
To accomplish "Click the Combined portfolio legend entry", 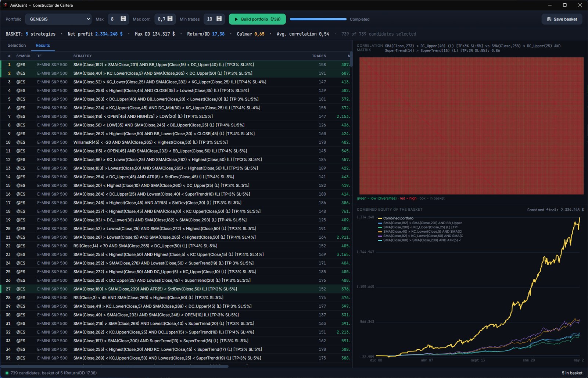I will [395, 218].
